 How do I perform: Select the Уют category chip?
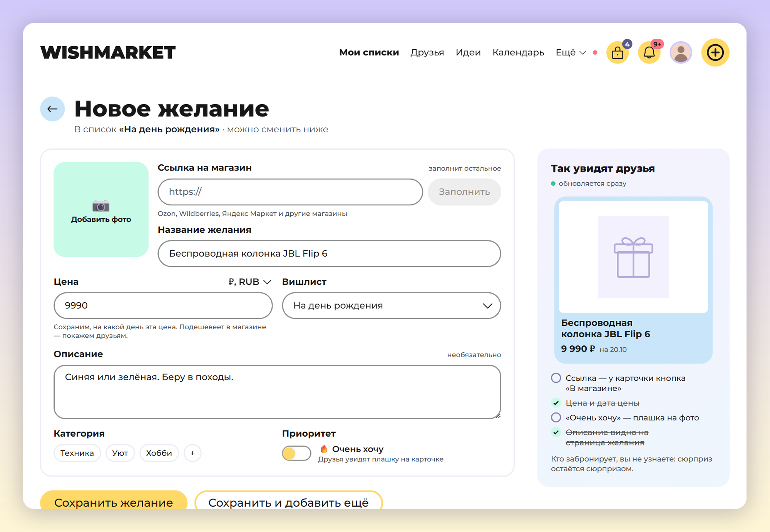pos(120,453)
